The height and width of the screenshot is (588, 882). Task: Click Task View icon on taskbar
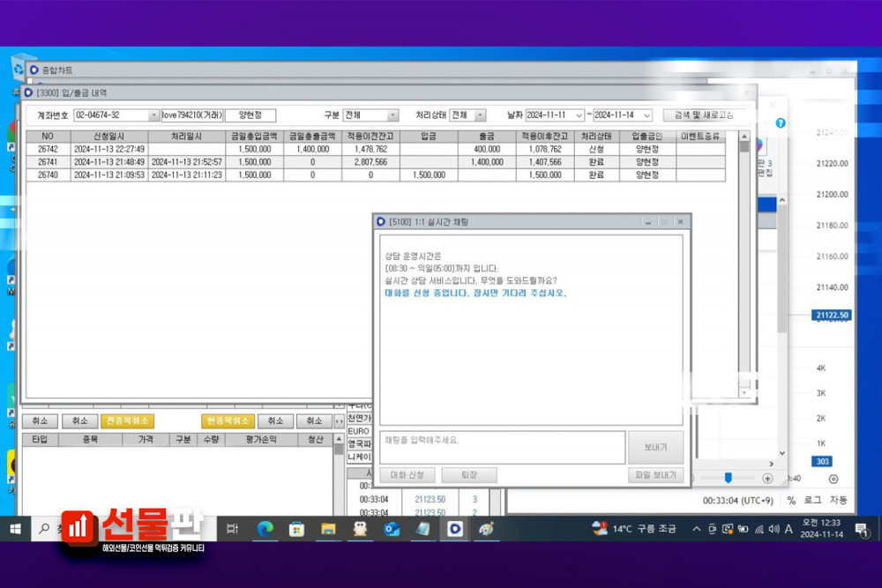tap(233, 529)
